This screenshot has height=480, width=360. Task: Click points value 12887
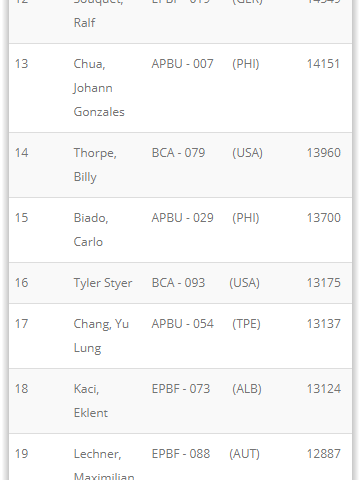click(x=324, y=454)
